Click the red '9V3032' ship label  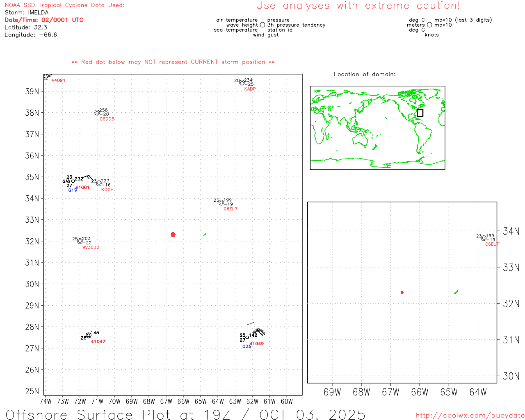click(91, 247)
